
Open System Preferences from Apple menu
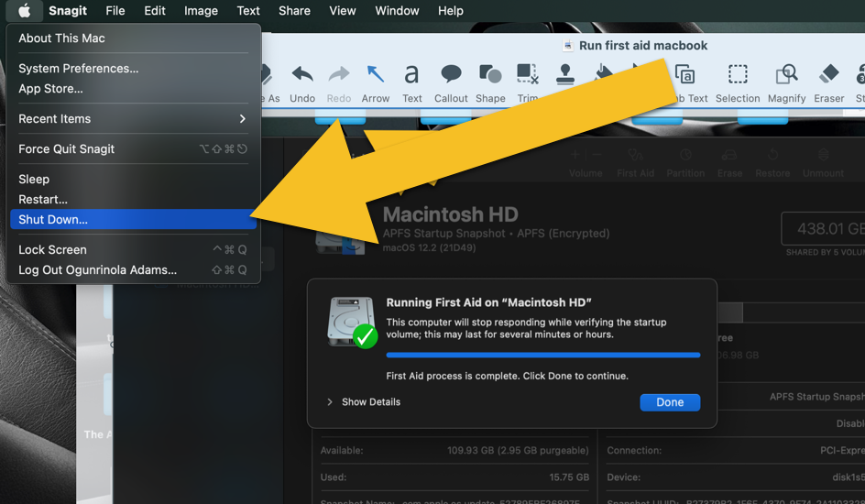pos(133,69)
